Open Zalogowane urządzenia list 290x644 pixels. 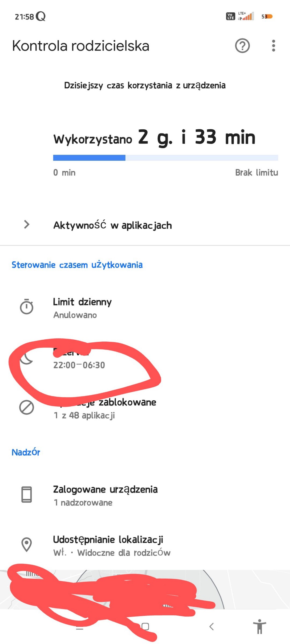point(105,495)
